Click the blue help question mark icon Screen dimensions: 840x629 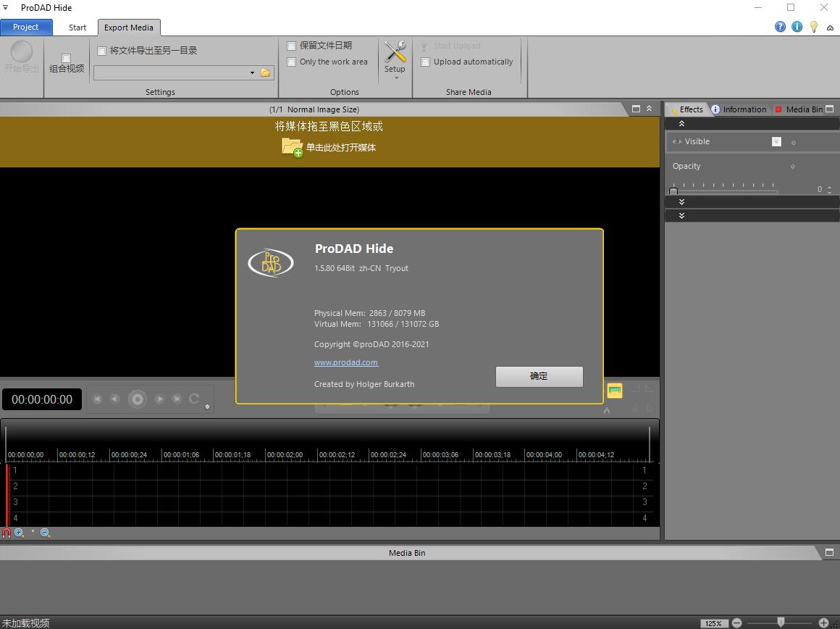point(780,27)
